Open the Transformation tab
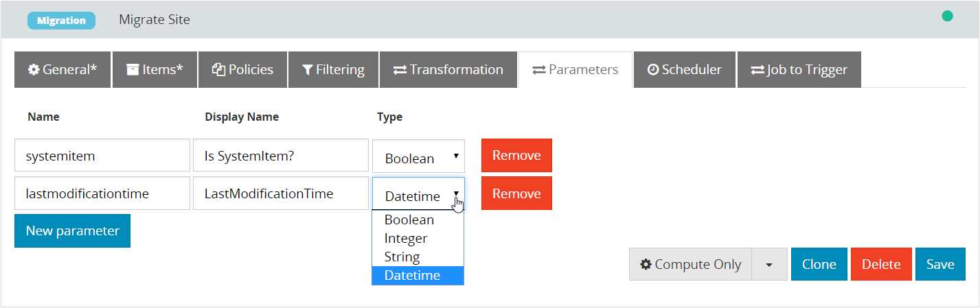980x308 pixels. coord(448,69)
